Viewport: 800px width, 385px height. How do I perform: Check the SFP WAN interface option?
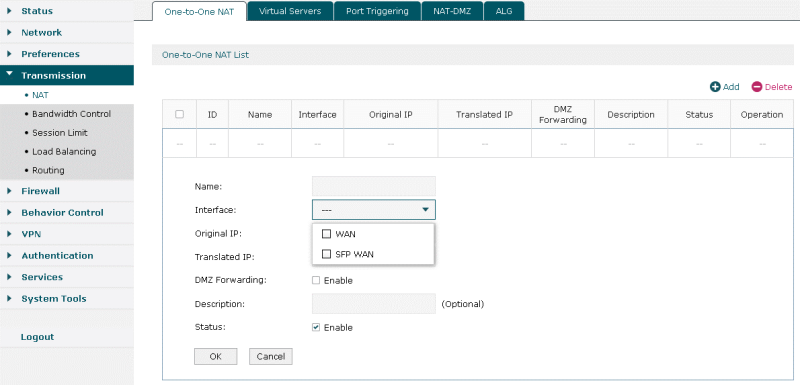[x=327, y=254]
